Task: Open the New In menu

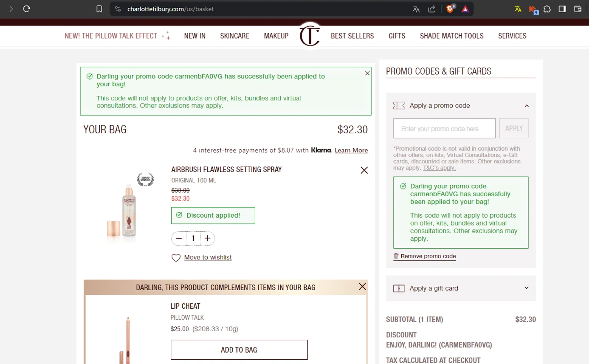Action: pyautogui.click(x=195, y=36)
